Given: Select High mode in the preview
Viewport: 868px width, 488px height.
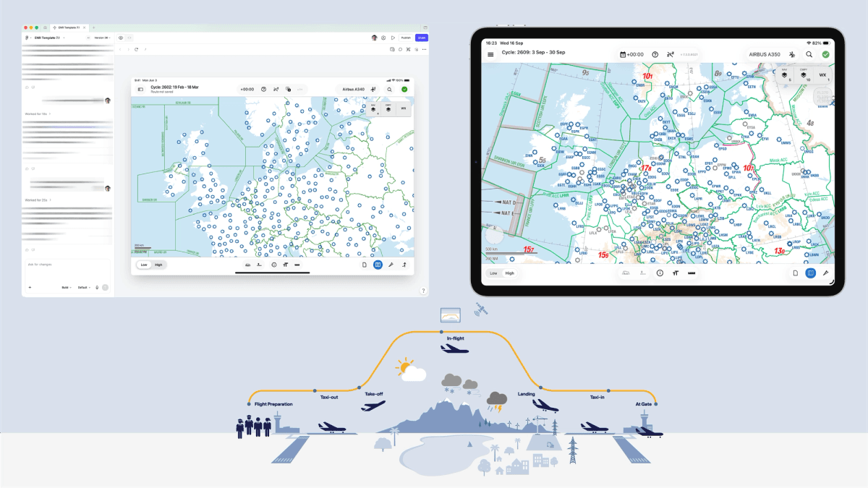Looking at the screenshot, I should pyautogui.click(x=158, y=265).
